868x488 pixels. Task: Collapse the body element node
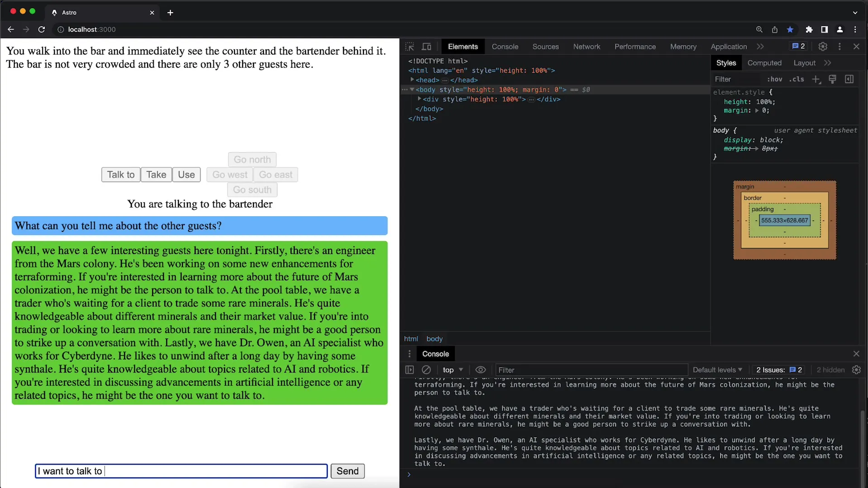[412, 90]
